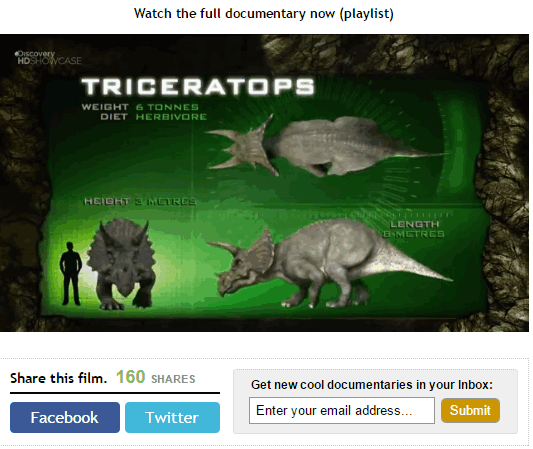Click the human silhouette figure
Image resolution: width=533 pixels, height=449 pixels.
(71, 274)
